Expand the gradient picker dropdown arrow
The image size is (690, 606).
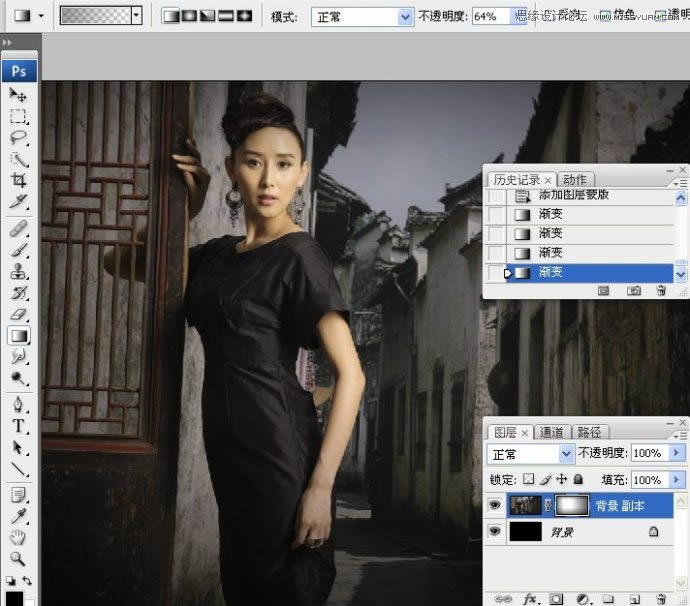pyautogui.click(x=136, y=17)
